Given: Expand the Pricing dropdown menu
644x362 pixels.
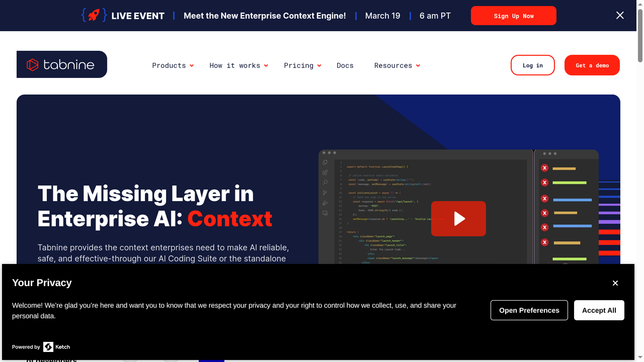Looking at the screenshot, I should [302, 65].
